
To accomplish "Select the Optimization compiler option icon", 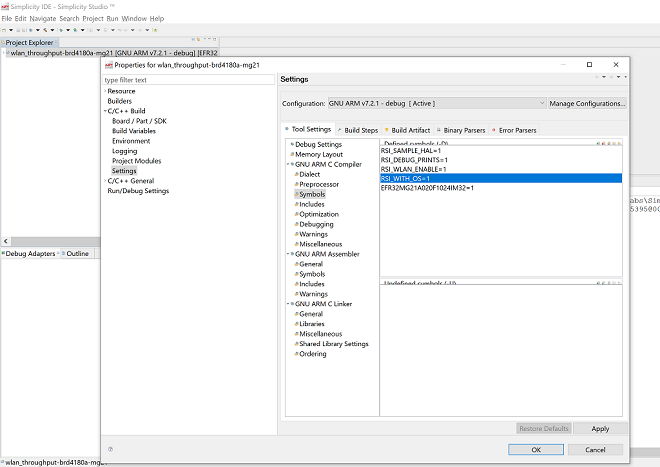I will click(x=296, y=214).
